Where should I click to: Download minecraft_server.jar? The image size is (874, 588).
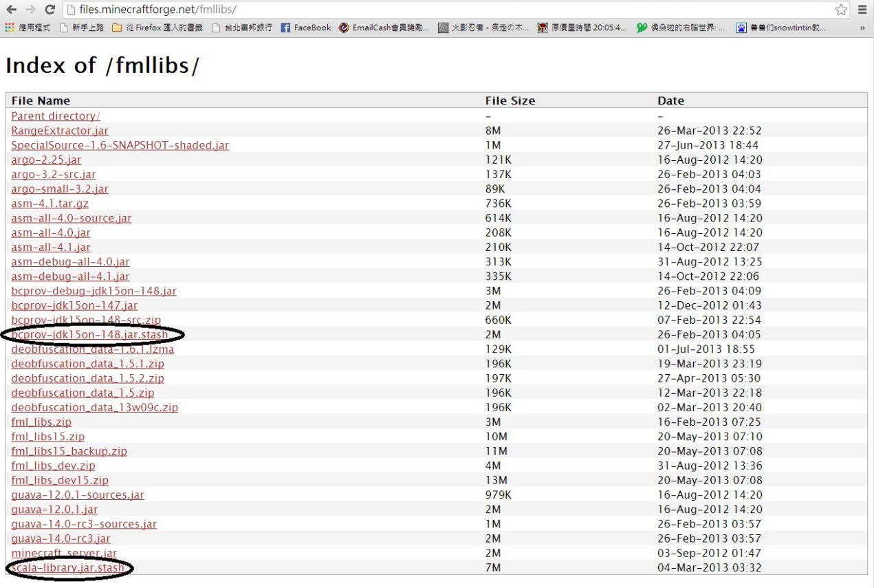[64, 553]
